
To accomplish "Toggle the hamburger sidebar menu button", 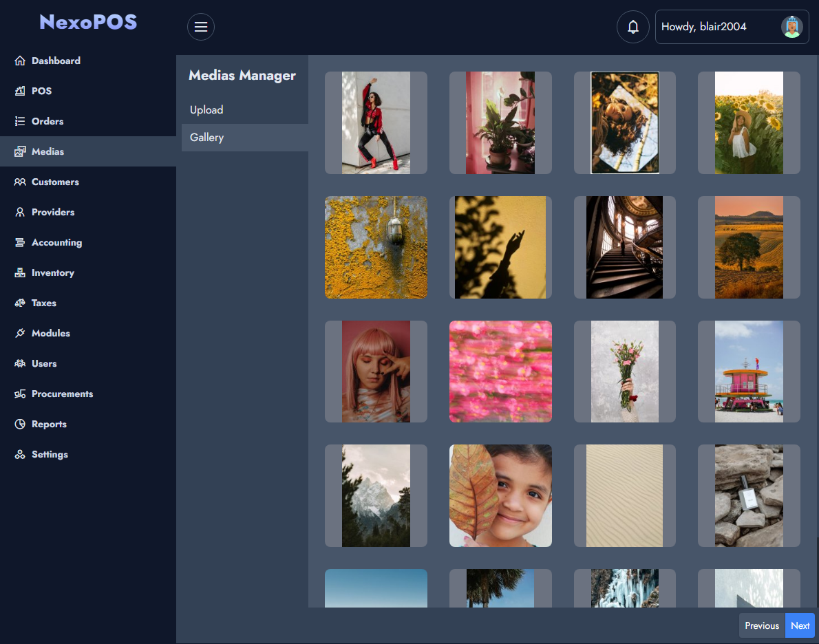I will click(201, 27).
